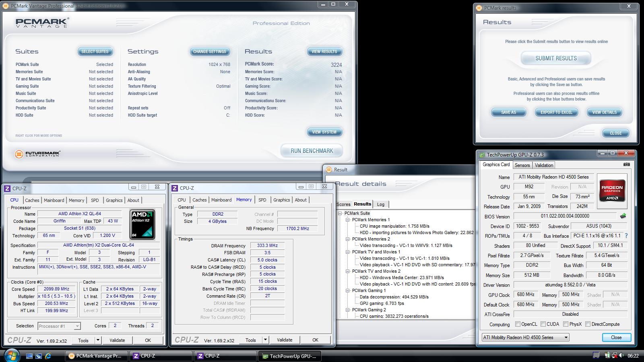Screen dimensions: 644x362
Task: Click Validate in left CPU-Z window
Action: pos(117,340)
